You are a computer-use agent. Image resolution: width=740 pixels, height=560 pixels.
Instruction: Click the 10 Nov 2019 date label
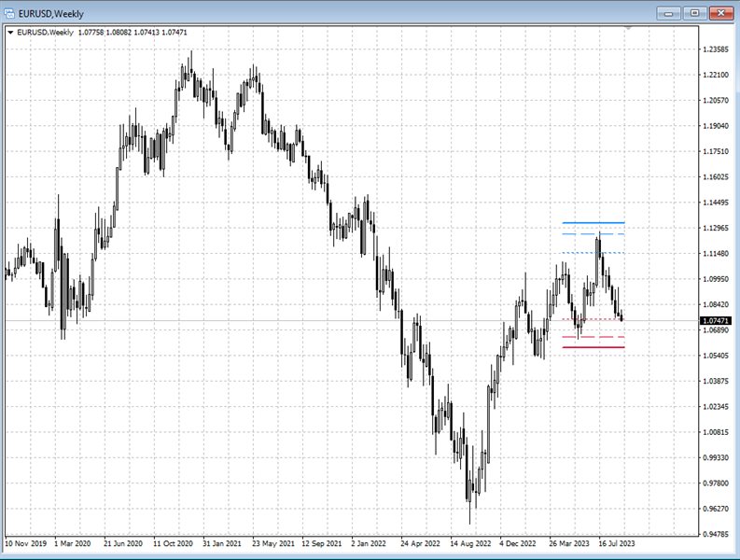point(25,543)
